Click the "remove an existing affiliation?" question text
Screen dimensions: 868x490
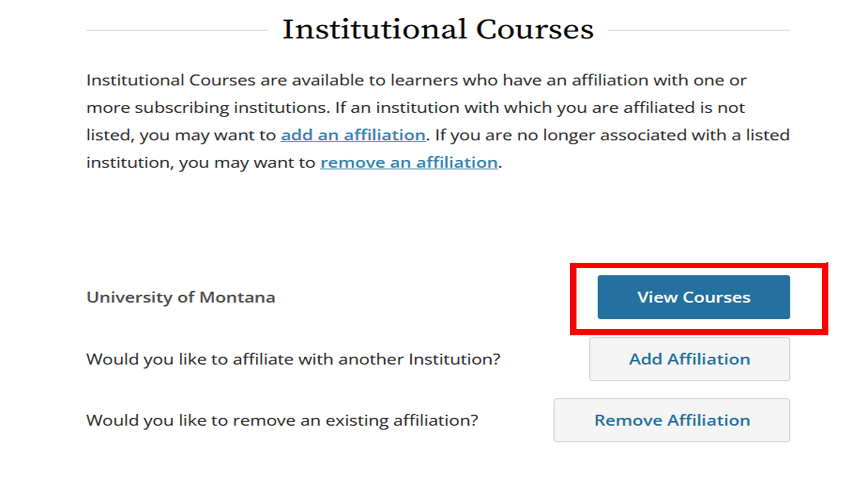[x=282, y=420]
